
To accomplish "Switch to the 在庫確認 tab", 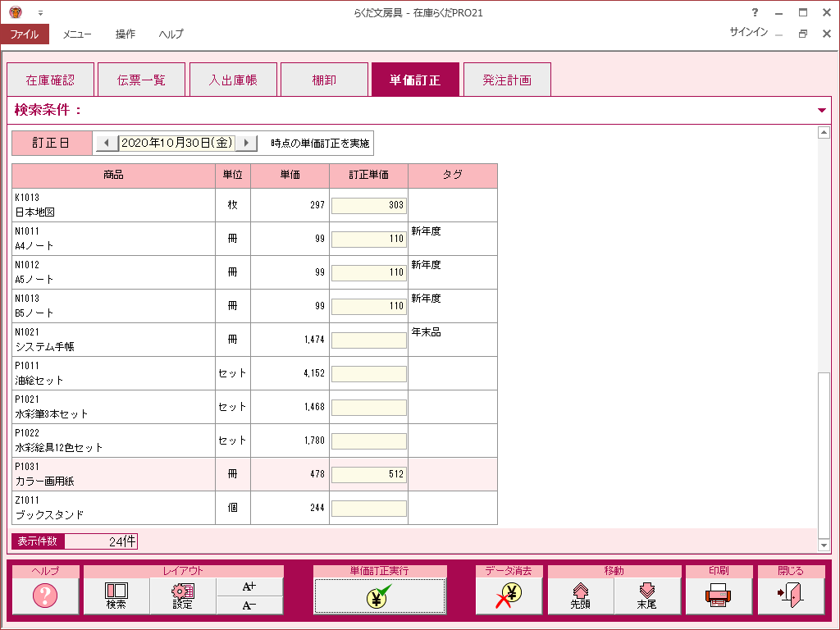I will (x=50, y=80).
